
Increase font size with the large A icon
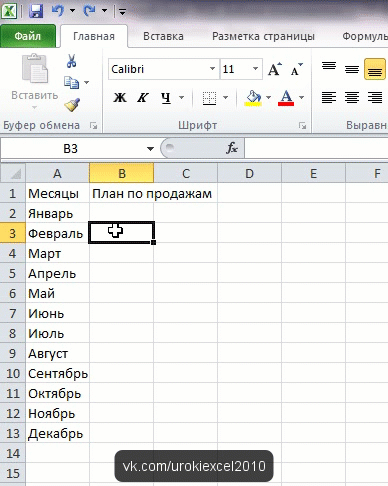275,69
